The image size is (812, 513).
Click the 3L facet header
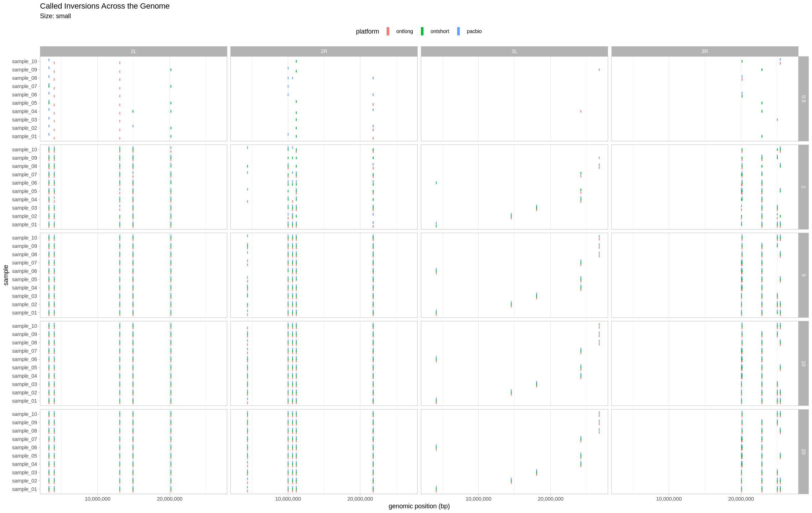click(x=514, y=51)
